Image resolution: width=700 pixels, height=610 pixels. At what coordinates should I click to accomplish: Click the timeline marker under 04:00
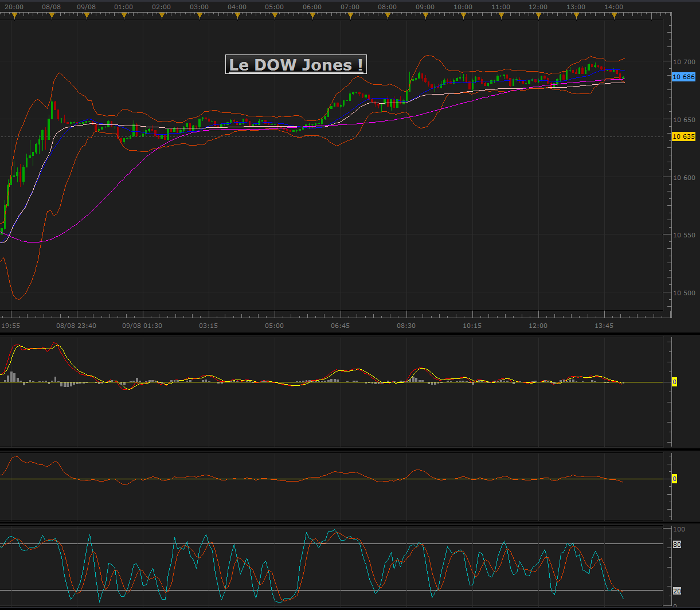[x=237, y=15]
